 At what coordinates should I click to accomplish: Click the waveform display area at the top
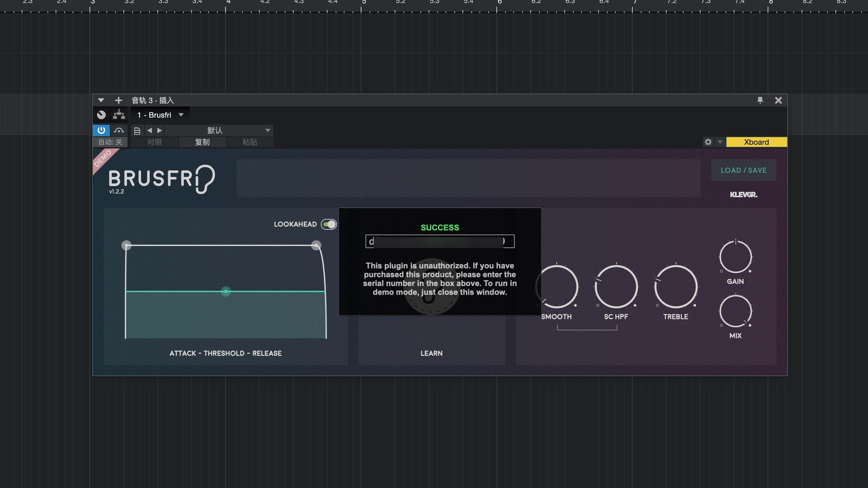(x=468, y=178)
